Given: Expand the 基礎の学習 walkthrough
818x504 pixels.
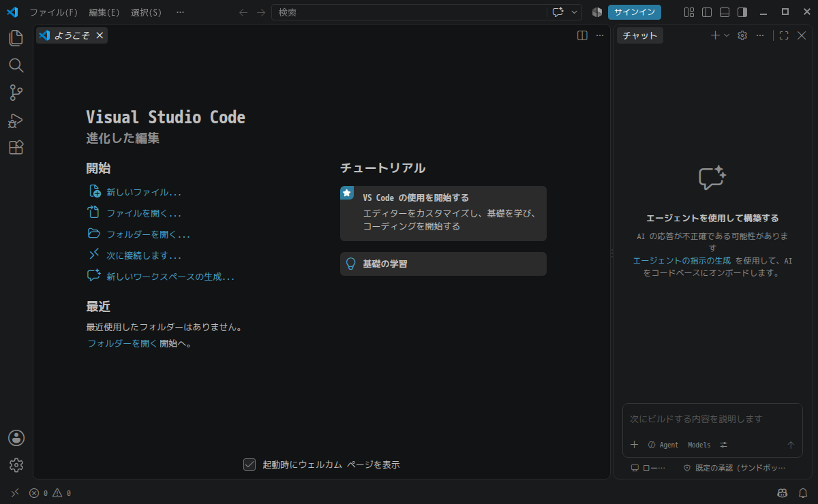Looking at the screenshot, I should [443, 264].
